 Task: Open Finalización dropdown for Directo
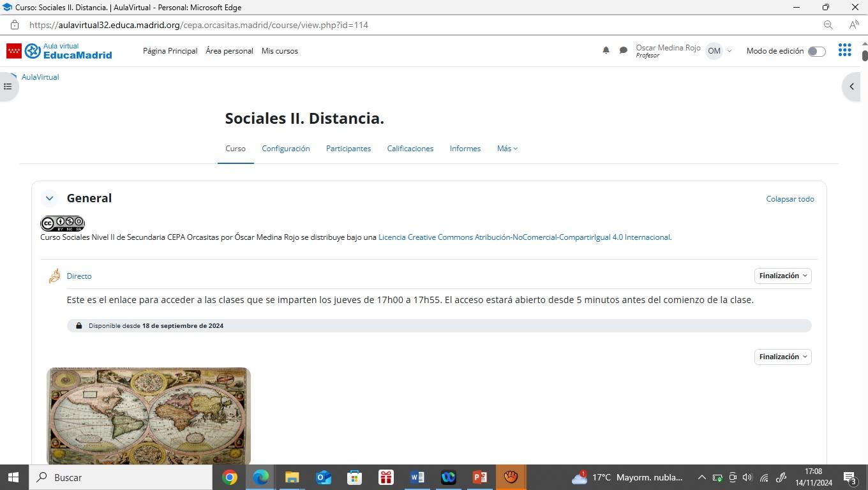pos(782,276)
